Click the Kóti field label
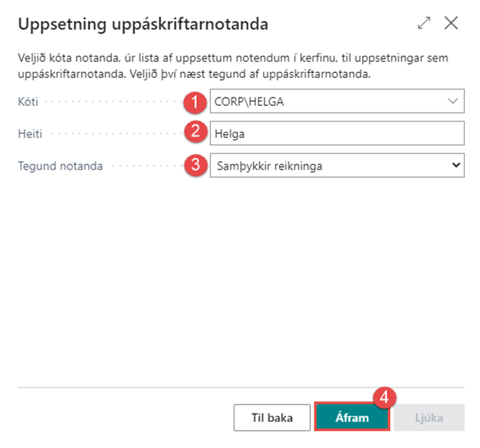This screenshot has width=480, height=448. (28, 101)
